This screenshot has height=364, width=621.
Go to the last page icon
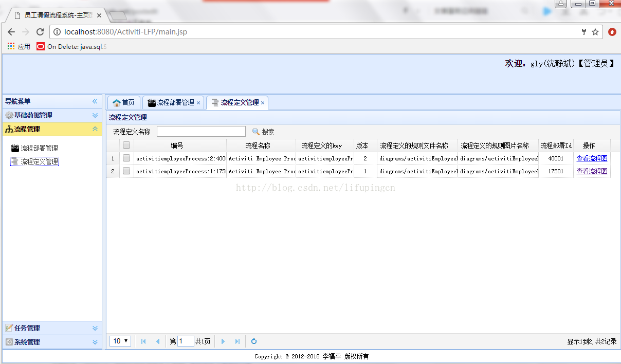[x=237, y=341]
